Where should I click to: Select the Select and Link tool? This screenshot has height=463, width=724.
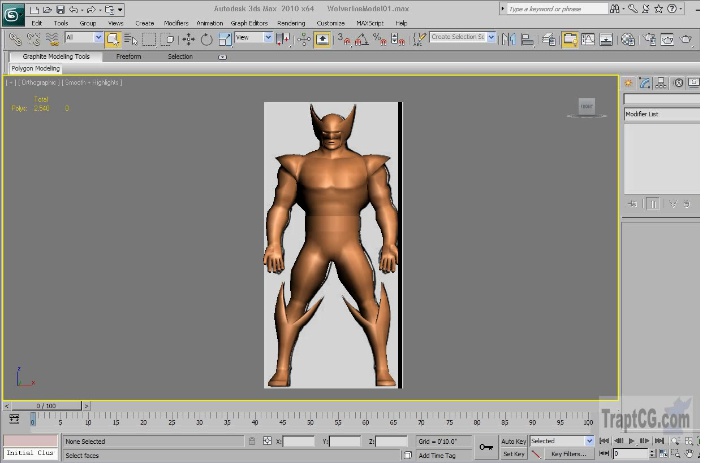[15, 39]
